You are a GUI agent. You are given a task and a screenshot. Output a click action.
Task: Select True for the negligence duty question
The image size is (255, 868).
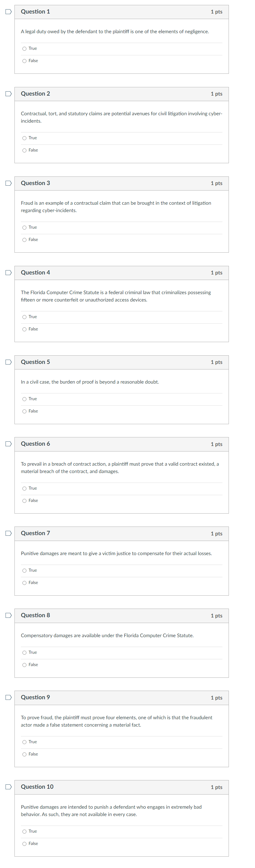point(24,49)
